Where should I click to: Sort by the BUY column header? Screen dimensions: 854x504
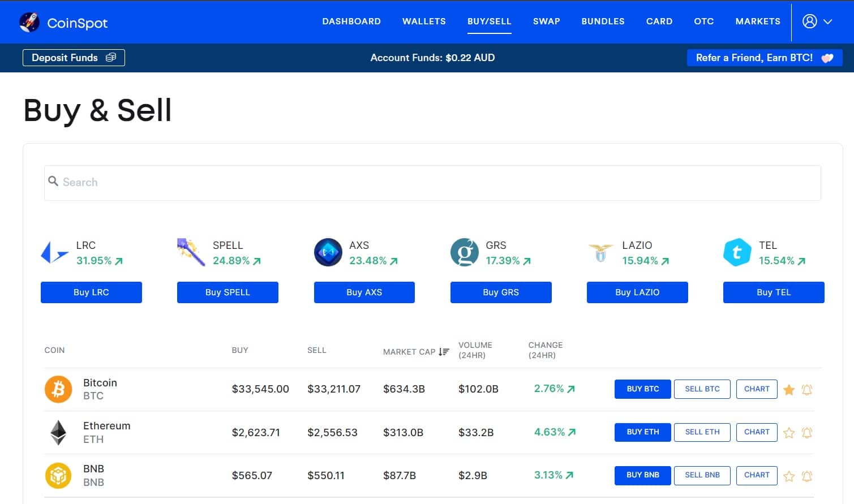(240, 350)
